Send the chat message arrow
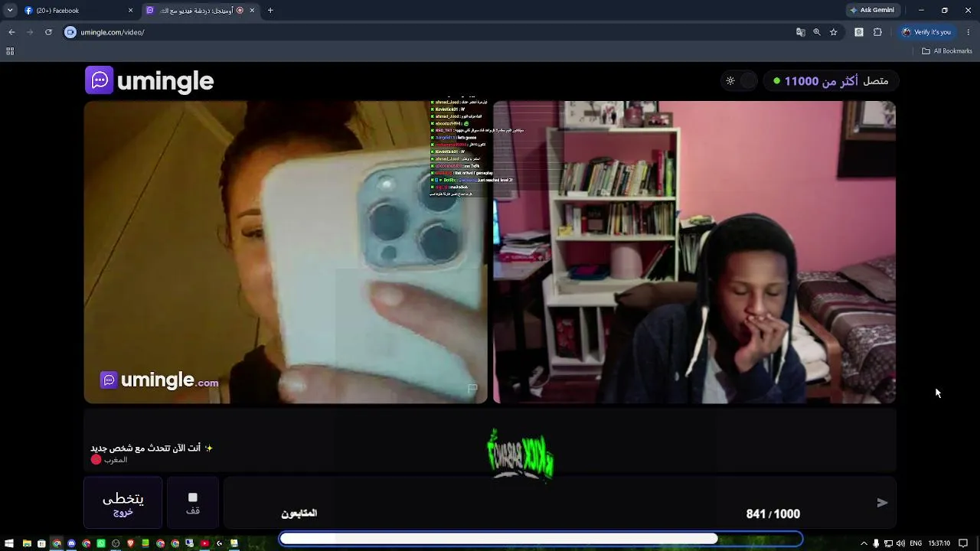This screenshot has height=551, width=980. (882, 503)
